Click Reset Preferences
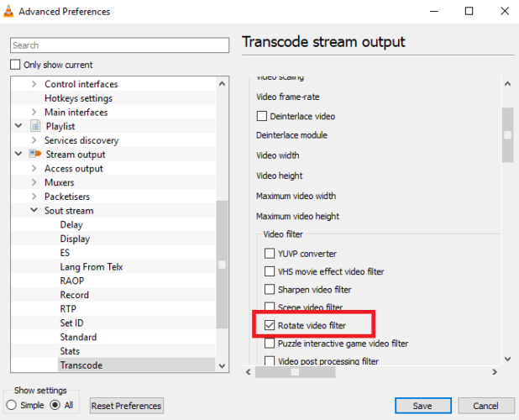 (127, 406)
